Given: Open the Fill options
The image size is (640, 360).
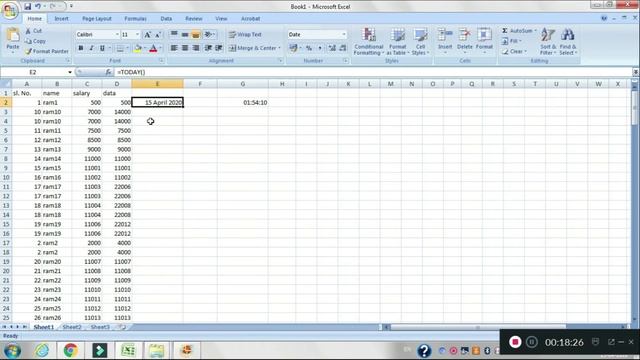Looking at the screenshot, I should point(511,41).
